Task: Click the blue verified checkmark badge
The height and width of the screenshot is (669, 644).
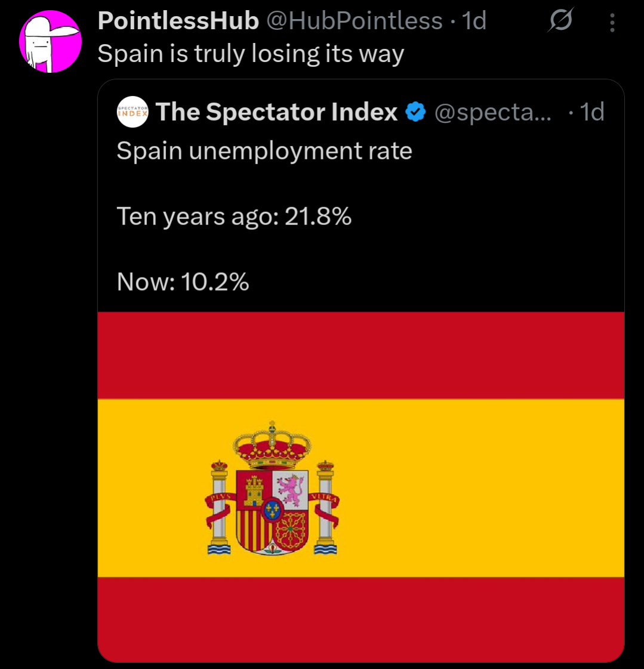Action: [415, 112]
